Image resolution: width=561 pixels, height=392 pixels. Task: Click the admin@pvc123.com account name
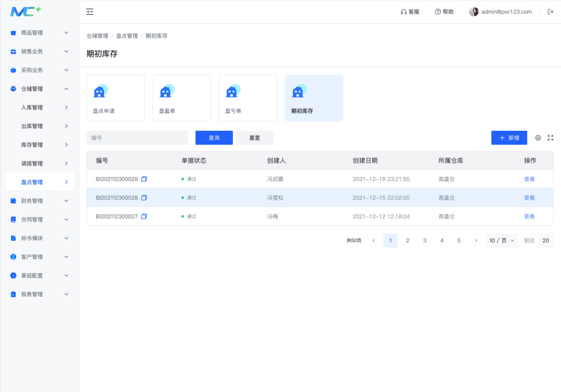[x=507, y=12]
